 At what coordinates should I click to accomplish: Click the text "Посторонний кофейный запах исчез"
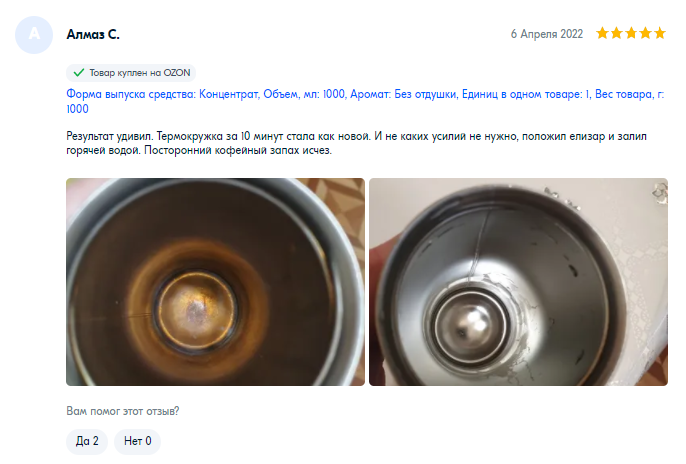pyautogui.click(x=238, y=150)
